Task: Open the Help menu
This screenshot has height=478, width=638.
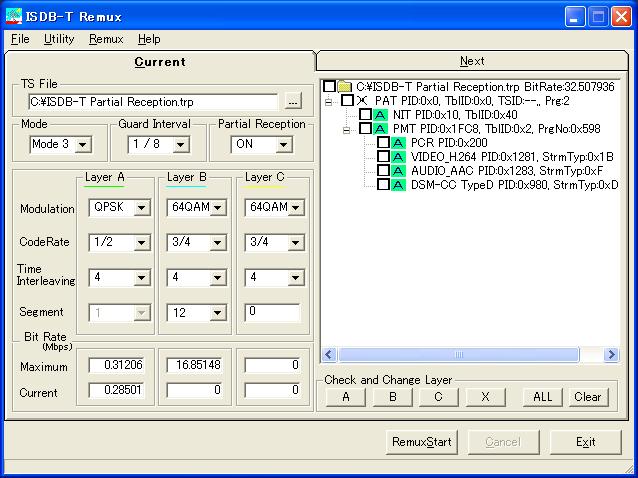Action: click(149, 39)
